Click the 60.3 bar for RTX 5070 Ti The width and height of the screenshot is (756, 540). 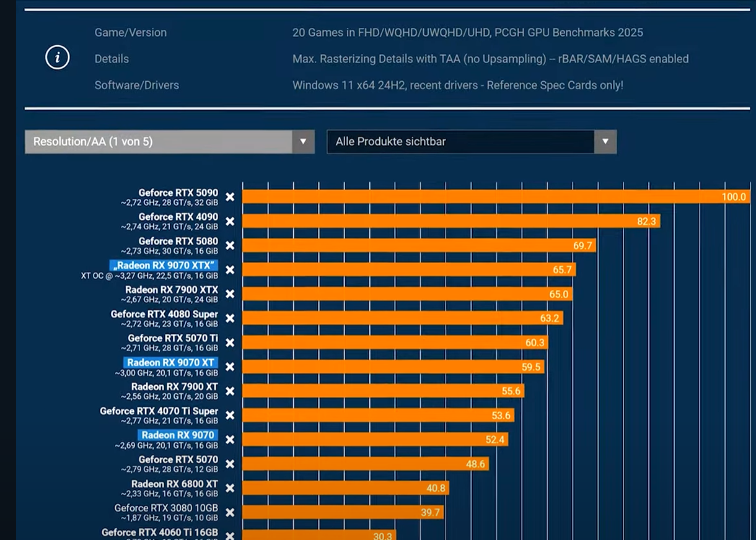pos(395,342)
